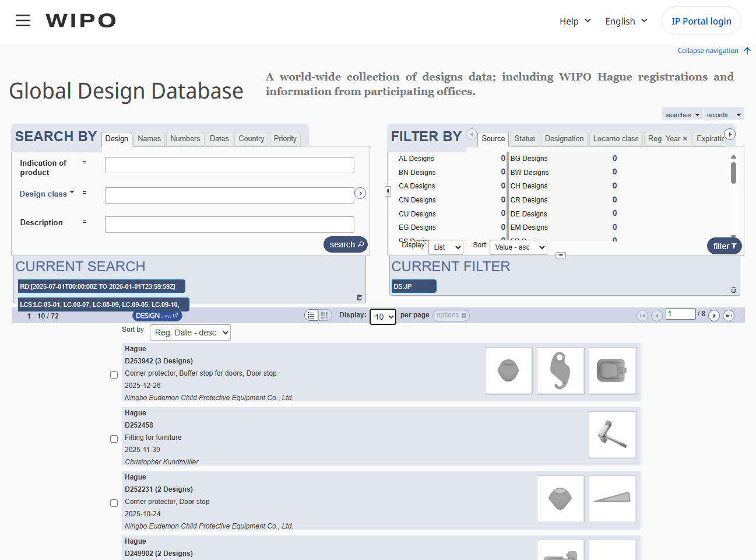Open the filter Display List dropdown
Image resolution: width=756 pixels, height=560 pixels.
click(446, 247)
